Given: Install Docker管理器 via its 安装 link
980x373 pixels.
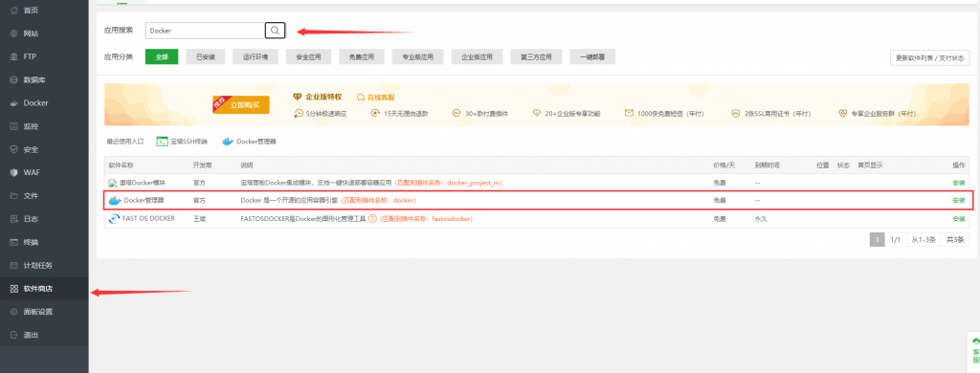Looking at the screenshot, I should coord(959,201).
